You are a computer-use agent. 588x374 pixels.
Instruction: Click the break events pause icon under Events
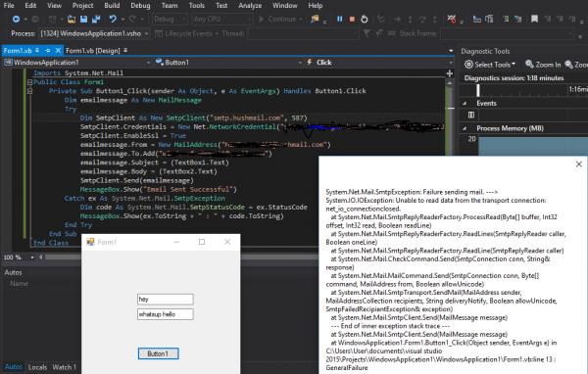point(471,115)
